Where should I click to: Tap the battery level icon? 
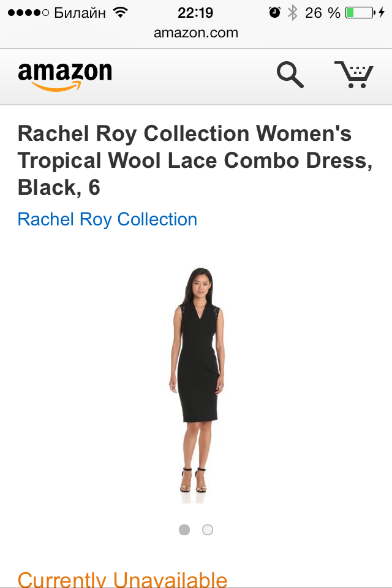coord(360,13)
